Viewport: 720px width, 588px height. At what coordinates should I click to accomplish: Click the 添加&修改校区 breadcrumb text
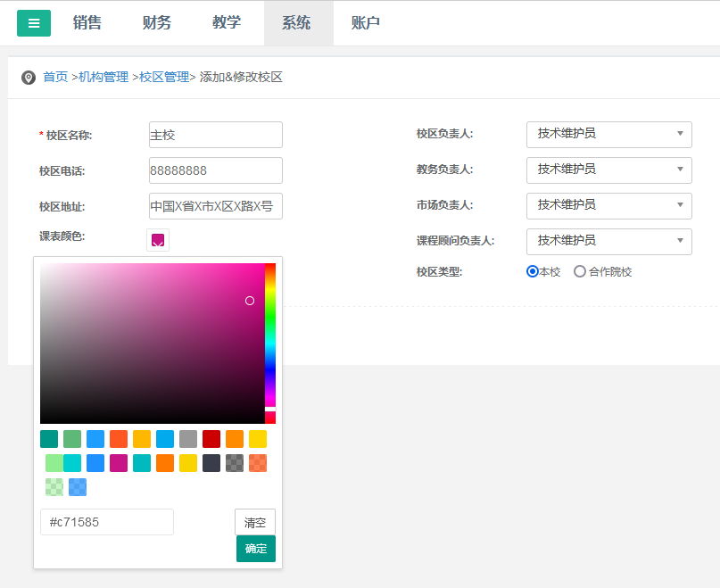(x=241, y=77)
